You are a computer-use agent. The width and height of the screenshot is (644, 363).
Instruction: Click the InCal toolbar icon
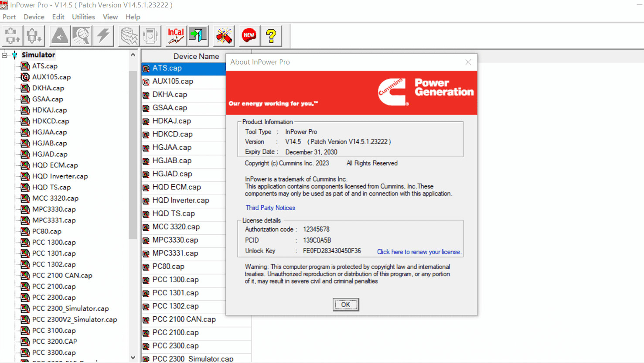[176, 36]
